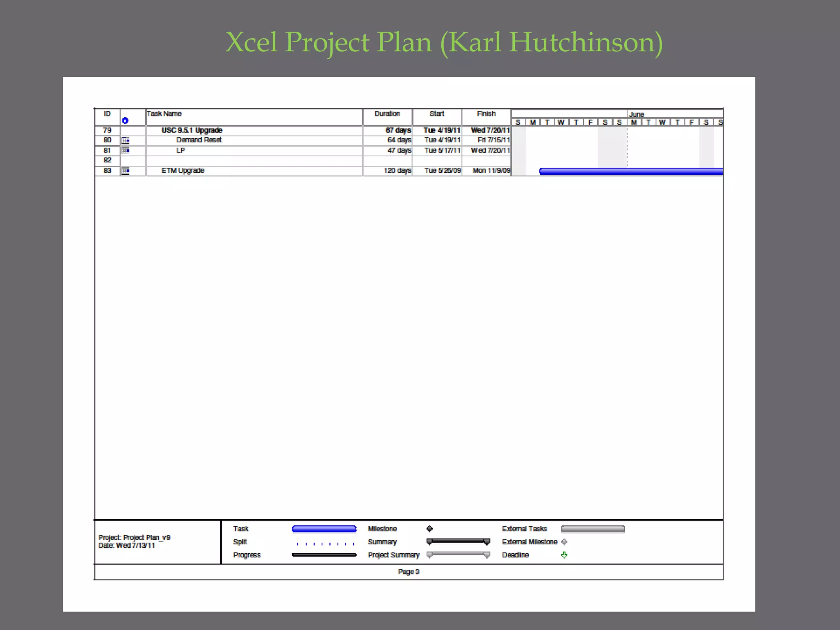Viewport: 840px width, 630px height.
Task: Click the green Deadline arrow symbol
Action: (564, 555)
